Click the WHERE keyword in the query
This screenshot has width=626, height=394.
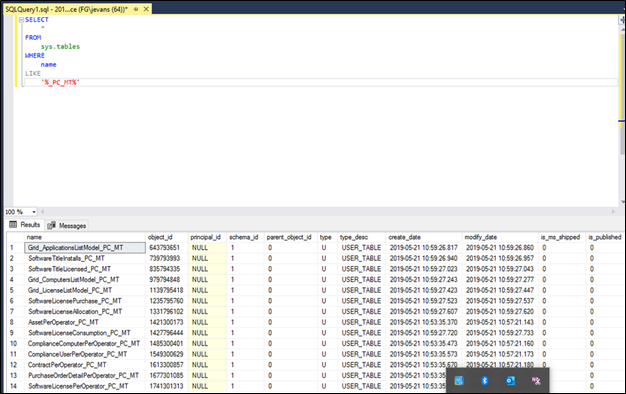tap(35, 55)
